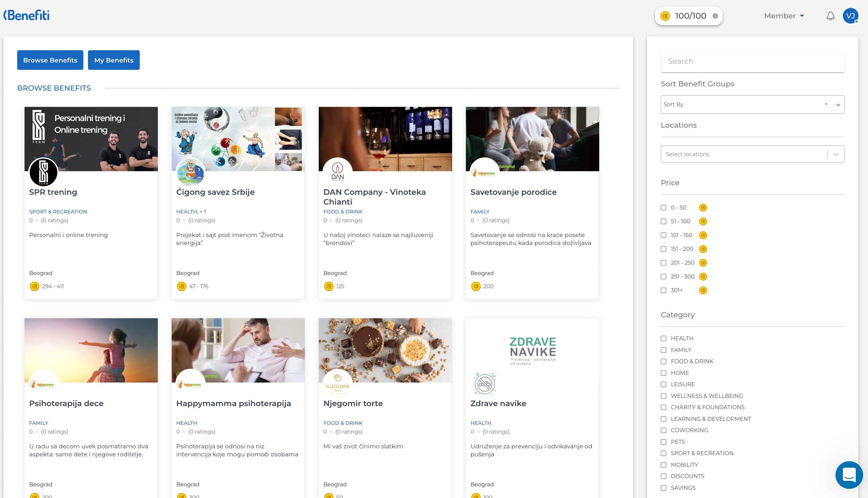Select the Browse Benefits tab
This screenshot has height=498, width=868.
[50, 60]
